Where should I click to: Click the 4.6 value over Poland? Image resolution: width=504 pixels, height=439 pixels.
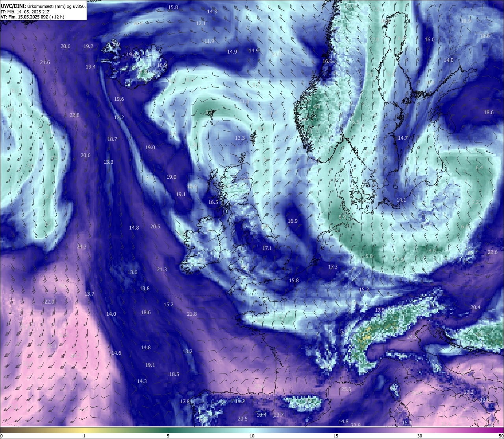[x=432, y=251]
